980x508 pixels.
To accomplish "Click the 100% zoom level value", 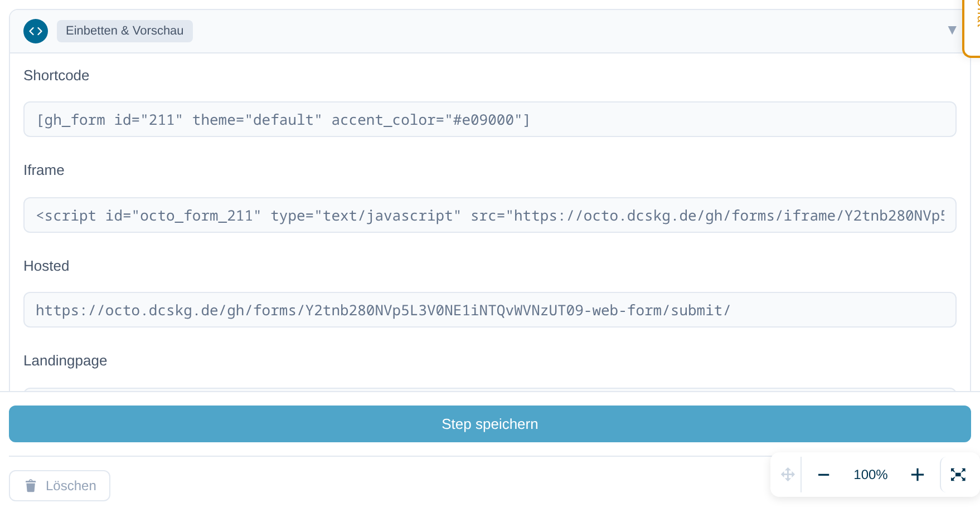I will (870, 475).
